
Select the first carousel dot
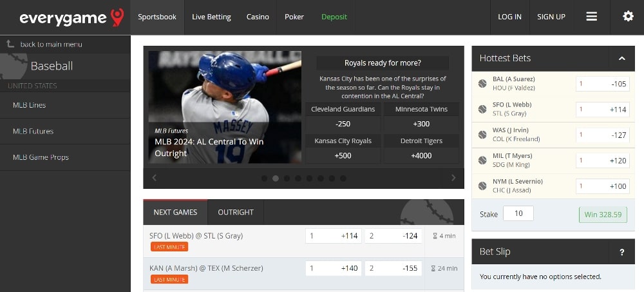click(265, 178)
